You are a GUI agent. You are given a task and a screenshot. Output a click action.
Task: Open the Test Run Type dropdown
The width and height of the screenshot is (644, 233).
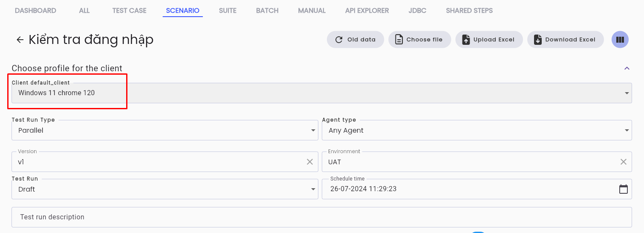click(x=165, y=130)
